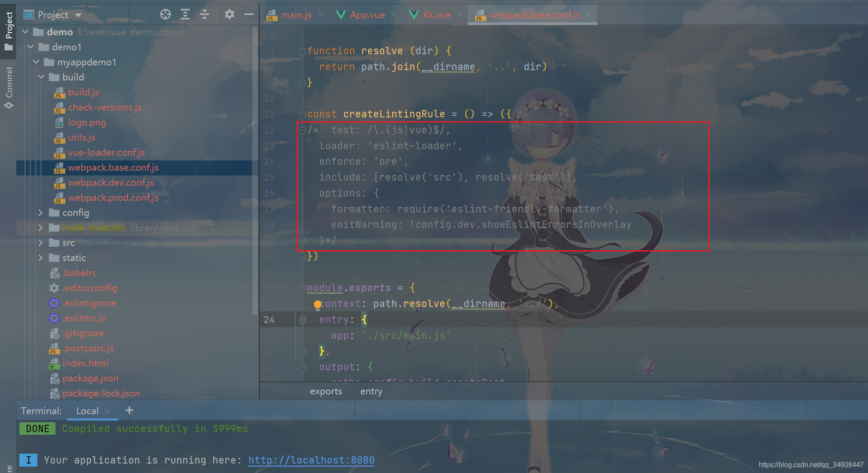Click the index.html file icon

pos(54,363)
